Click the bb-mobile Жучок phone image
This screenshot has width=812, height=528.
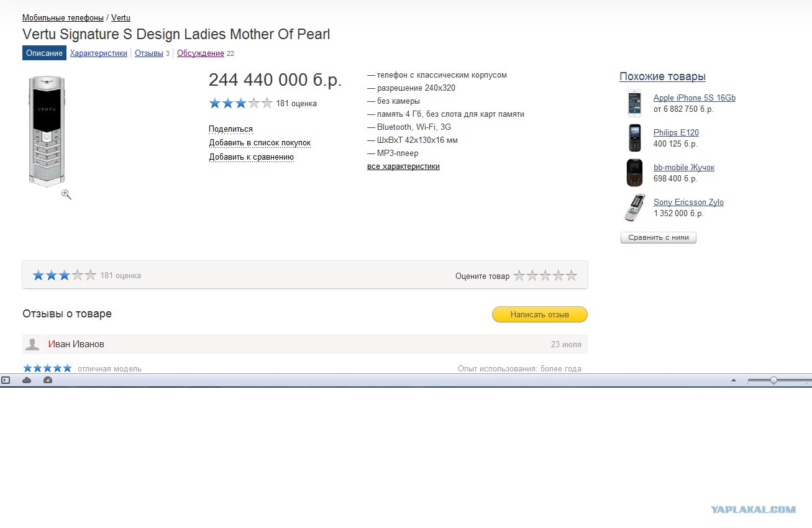click(x=634, y=173)
